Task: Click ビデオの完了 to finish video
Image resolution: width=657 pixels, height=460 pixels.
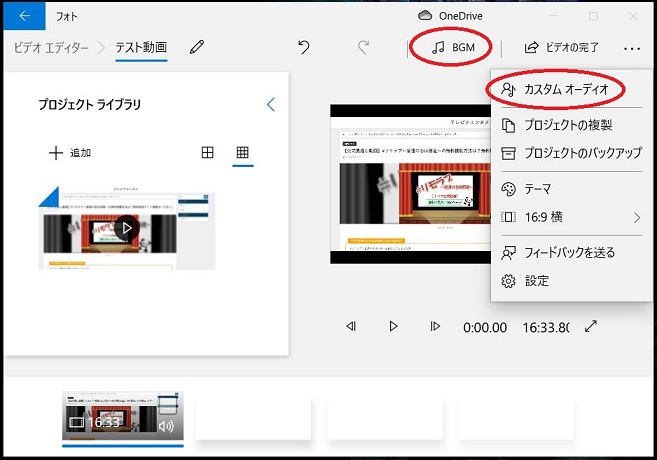Action: click(x=561, y=47)
